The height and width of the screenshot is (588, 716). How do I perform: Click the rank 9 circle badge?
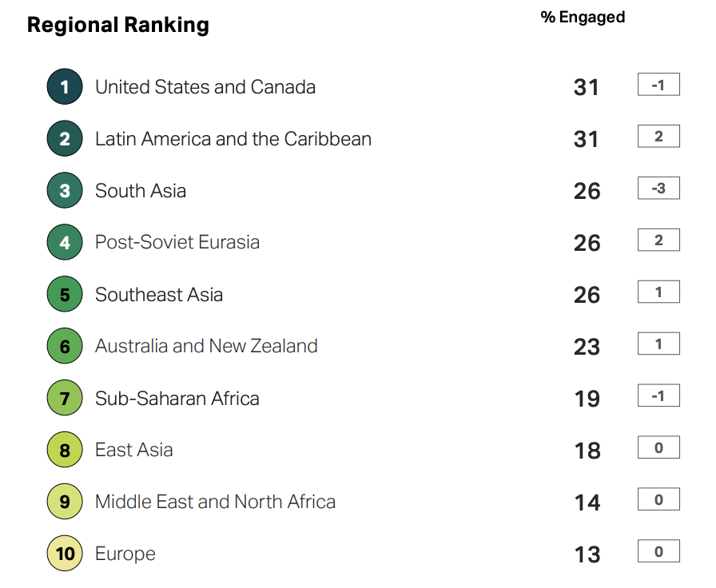(65, 503)
